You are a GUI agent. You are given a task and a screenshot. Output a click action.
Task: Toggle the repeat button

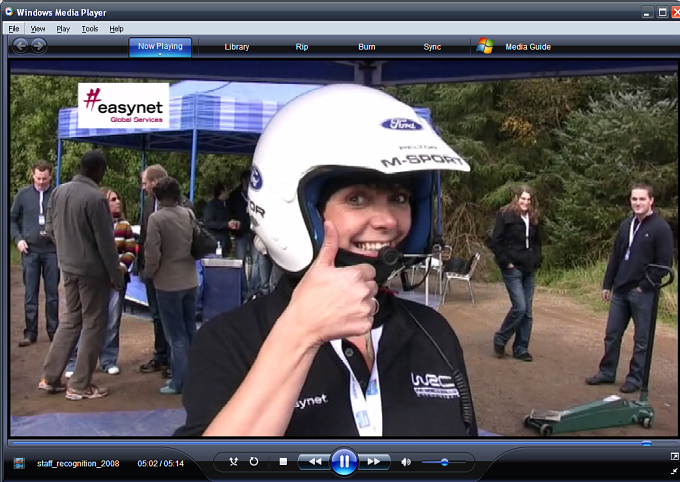click(x=254, y=462)
